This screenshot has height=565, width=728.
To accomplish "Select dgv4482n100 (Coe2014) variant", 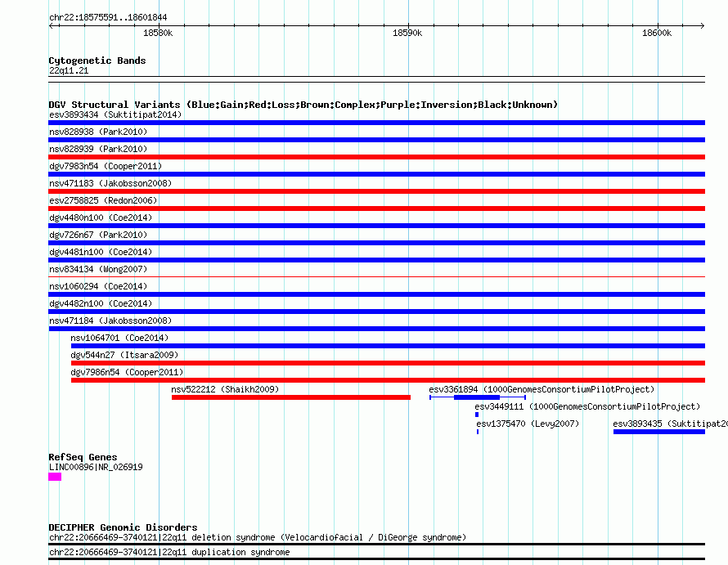I will (101, 303).
